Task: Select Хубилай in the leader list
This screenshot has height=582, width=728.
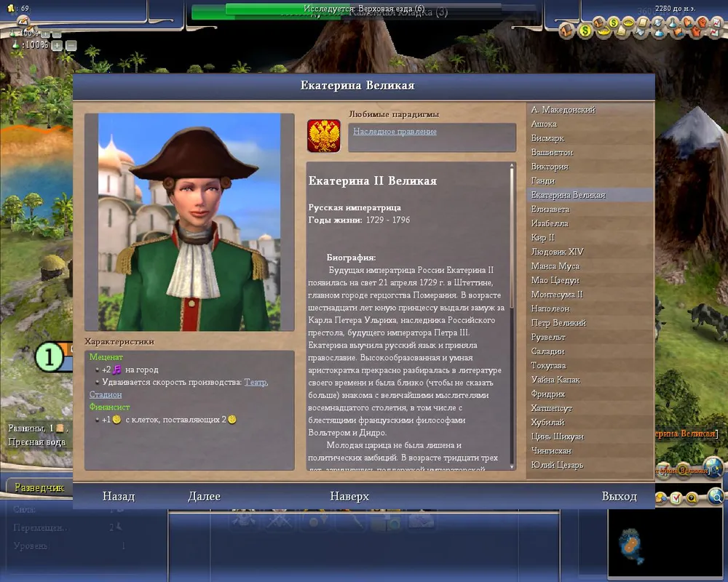Action: pyautogui.click(x=590, y=423)
